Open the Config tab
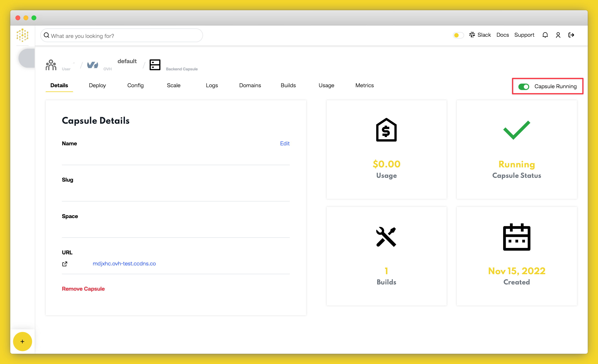The image size is (598, 364). 135,85
